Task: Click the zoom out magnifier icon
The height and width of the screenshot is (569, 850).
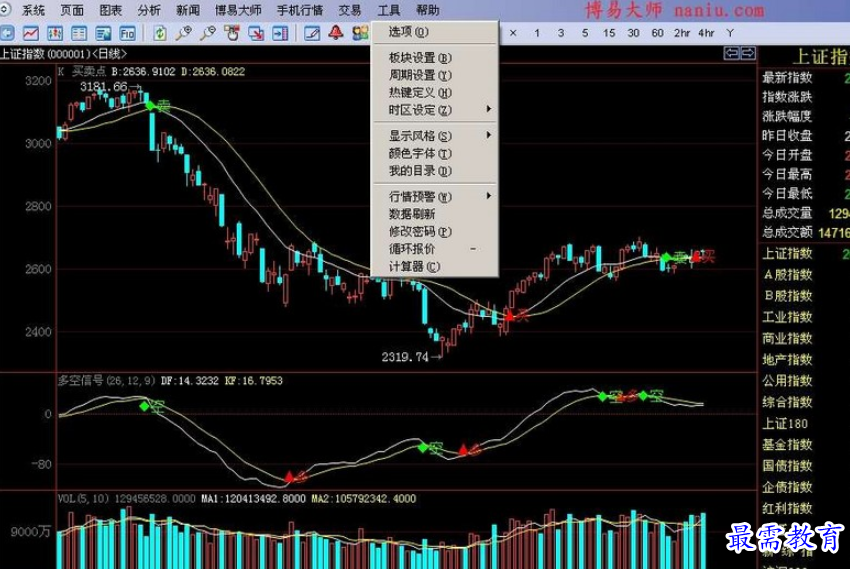Action: [x=208, y=34]
